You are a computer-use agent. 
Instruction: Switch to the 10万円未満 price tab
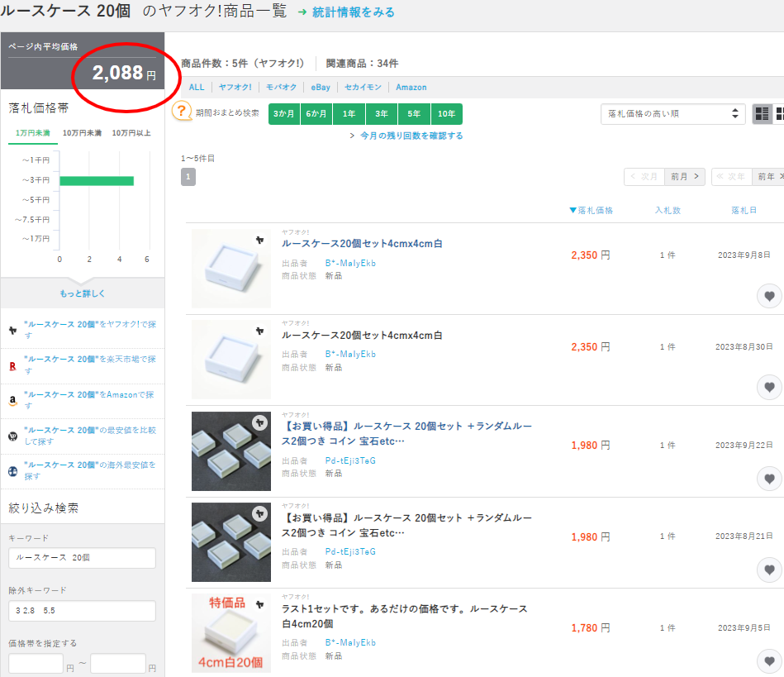click(x=82, y=133)
